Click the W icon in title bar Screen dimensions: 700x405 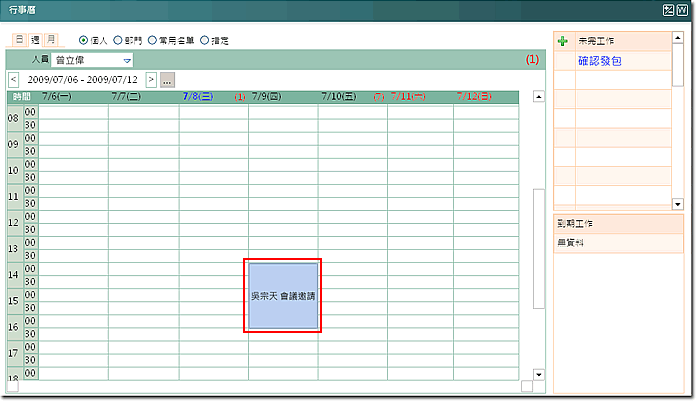click(684, 9)
